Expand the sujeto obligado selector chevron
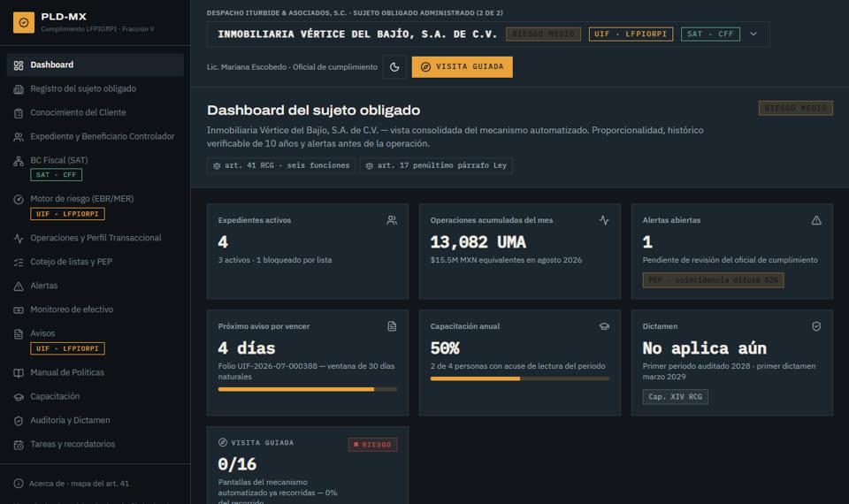This screenshot has height=504, width=849. click(753, 34)
